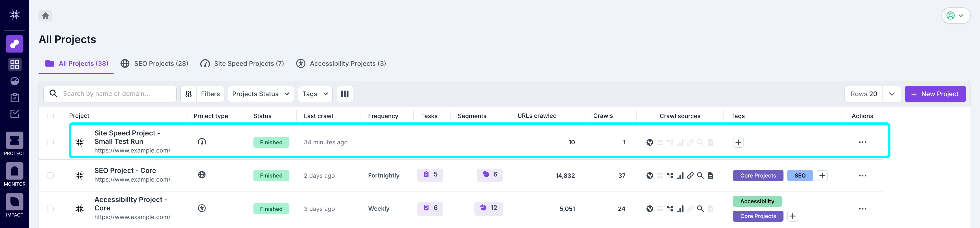The height and width of the screenshot is (228, 980).
Task: Click Finished status of SEO Project row
Action: (271, 175)
